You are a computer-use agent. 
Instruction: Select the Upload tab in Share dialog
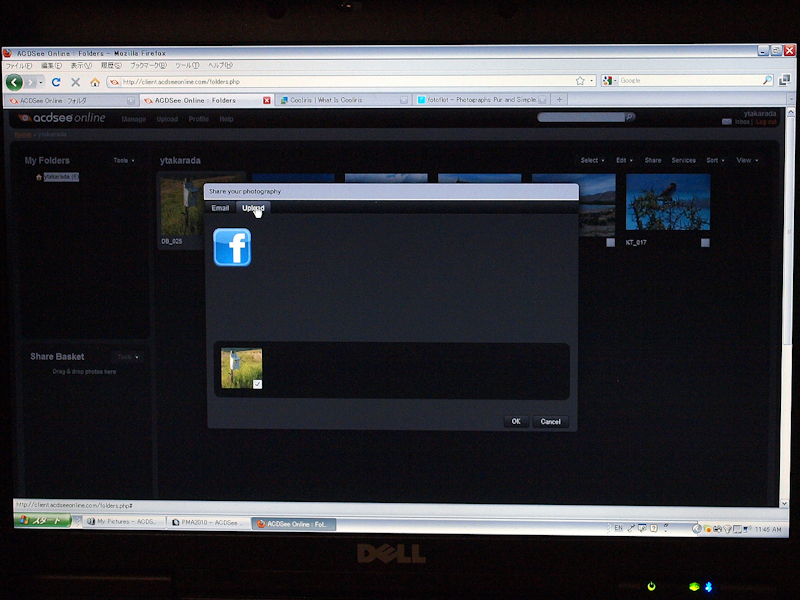pyautogui.click(x=253, y=208)
